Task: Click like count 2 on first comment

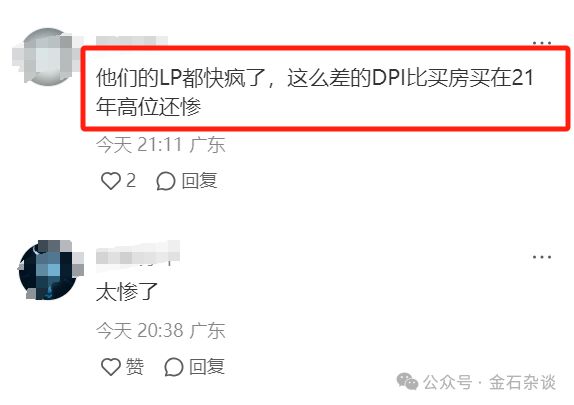Action: (x=131, y=181)
